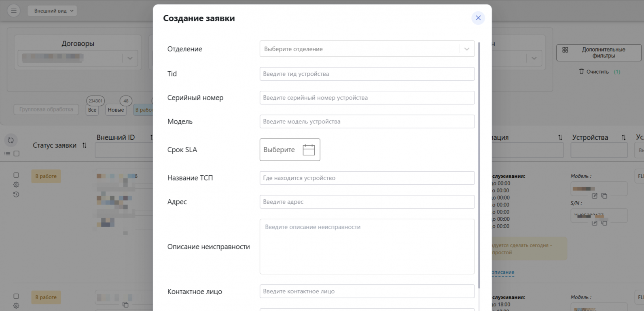The width and height of the screenshot is (644, 311).
Task: Sort by Статус заявки column
Action: click(x=85, y=145)
